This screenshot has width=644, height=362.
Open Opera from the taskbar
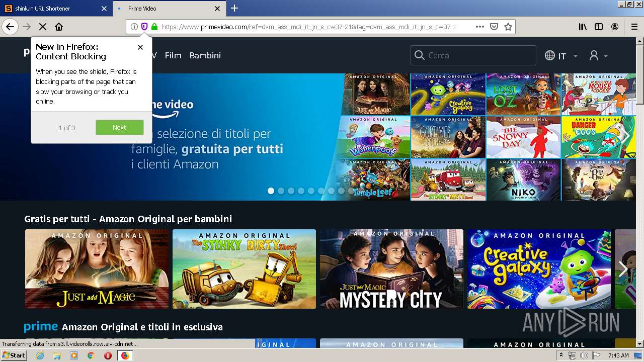pyautogui.click(x=108, y=355)
